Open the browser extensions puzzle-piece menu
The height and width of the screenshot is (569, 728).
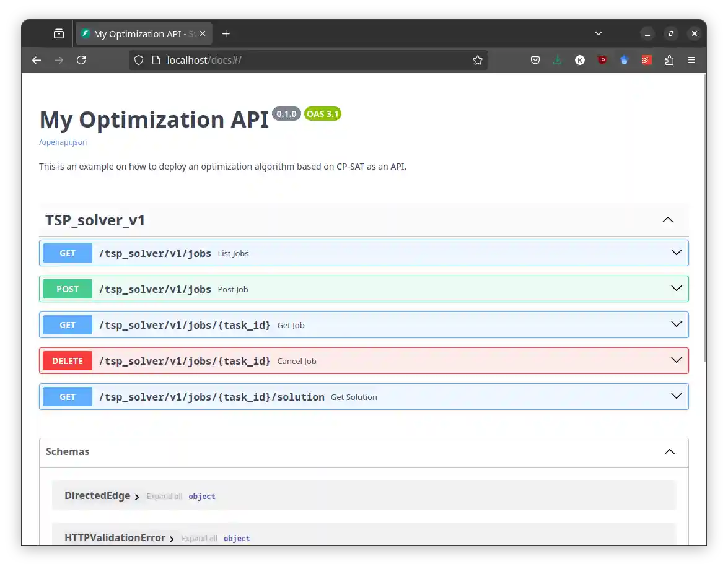pos(669,60)
